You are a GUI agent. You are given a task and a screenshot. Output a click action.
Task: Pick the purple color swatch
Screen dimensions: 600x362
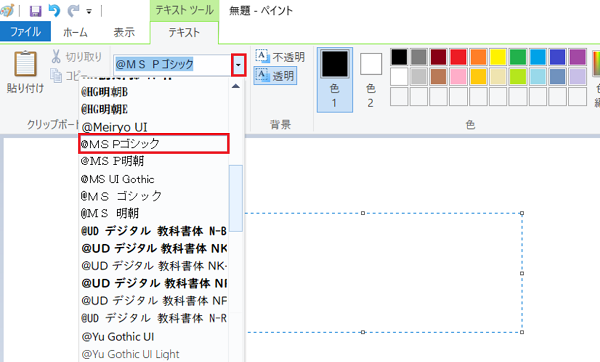click(x=577, y=57)
